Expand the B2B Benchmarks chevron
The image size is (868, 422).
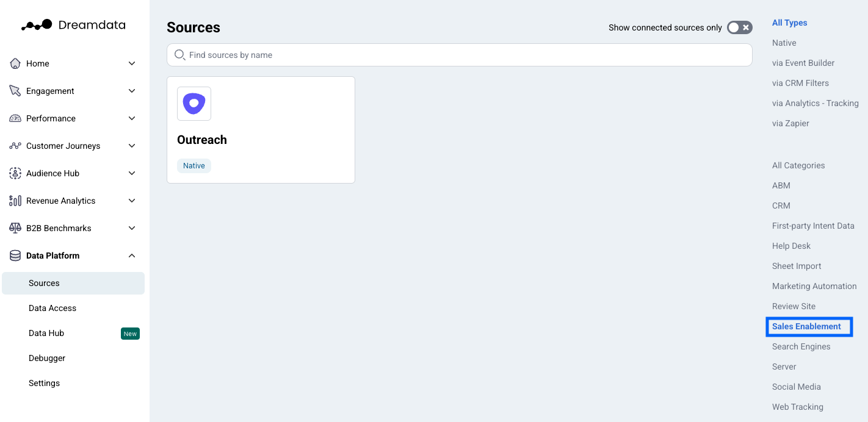coord(132,228)
